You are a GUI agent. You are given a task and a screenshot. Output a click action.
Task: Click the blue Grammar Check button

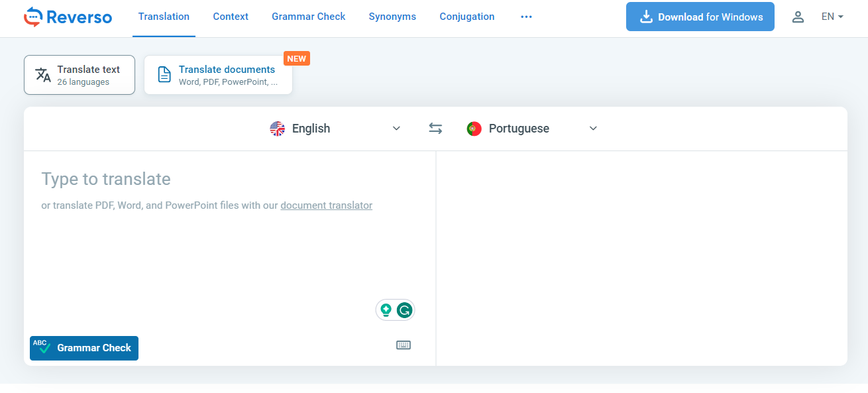84,348
